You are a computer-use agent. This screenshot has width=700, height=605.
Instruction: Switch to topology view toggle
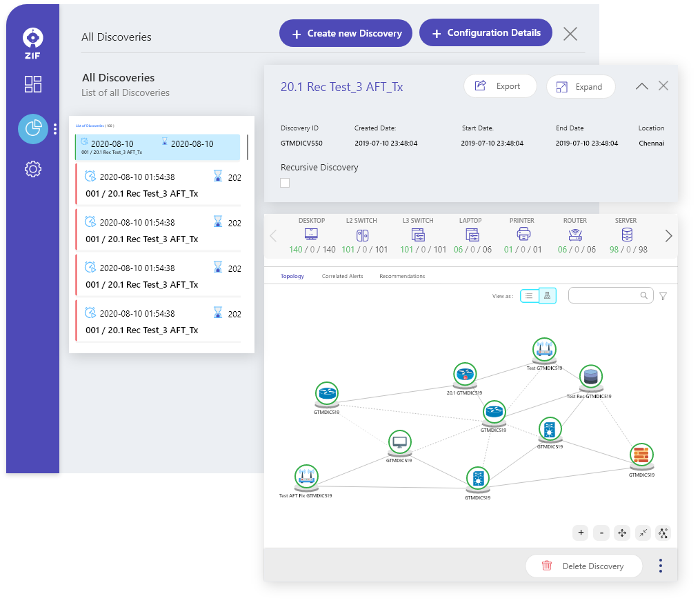point(547,295)
